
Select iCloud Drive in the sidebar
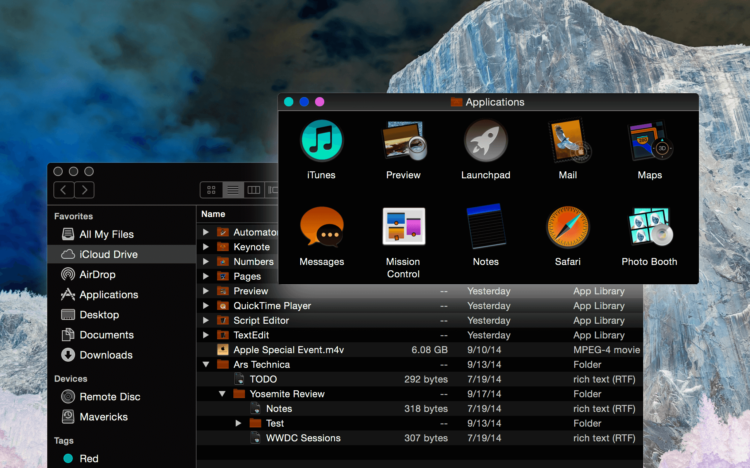point(121,255)
